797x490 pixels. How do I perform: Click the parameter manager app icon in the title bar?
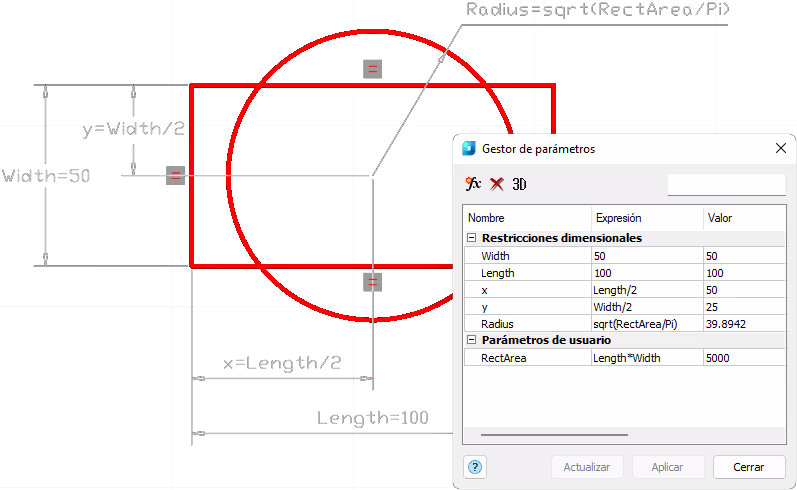coord(469,148)
